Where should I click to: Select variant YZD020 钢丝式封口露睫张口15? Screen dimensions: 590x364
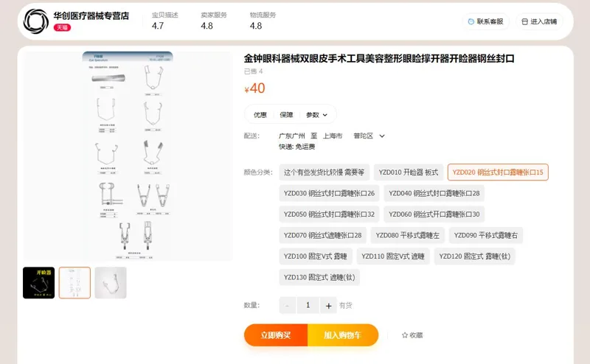(498, 172)
